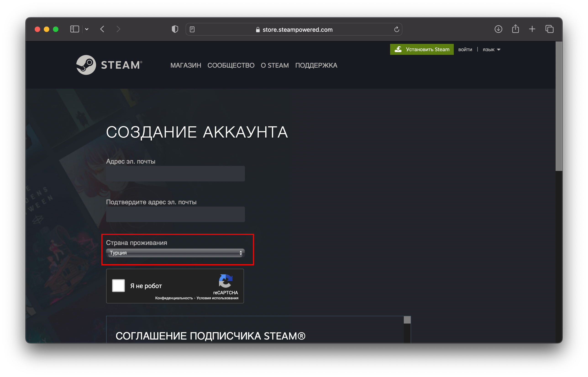588x377 pixels.
Task: Click the Share icon in the toolbar
Action: [x=515, y=29]
